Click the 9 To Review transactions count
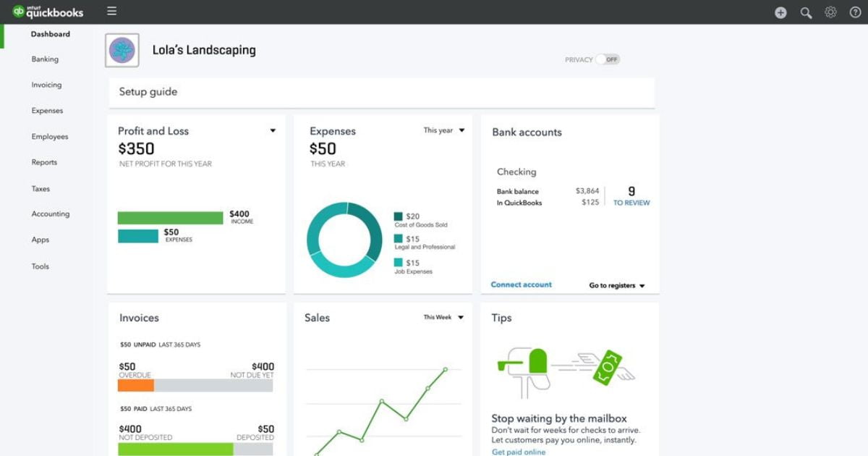Image resolution: width=868 pixels, height=456 pixels. coord(631,196)
